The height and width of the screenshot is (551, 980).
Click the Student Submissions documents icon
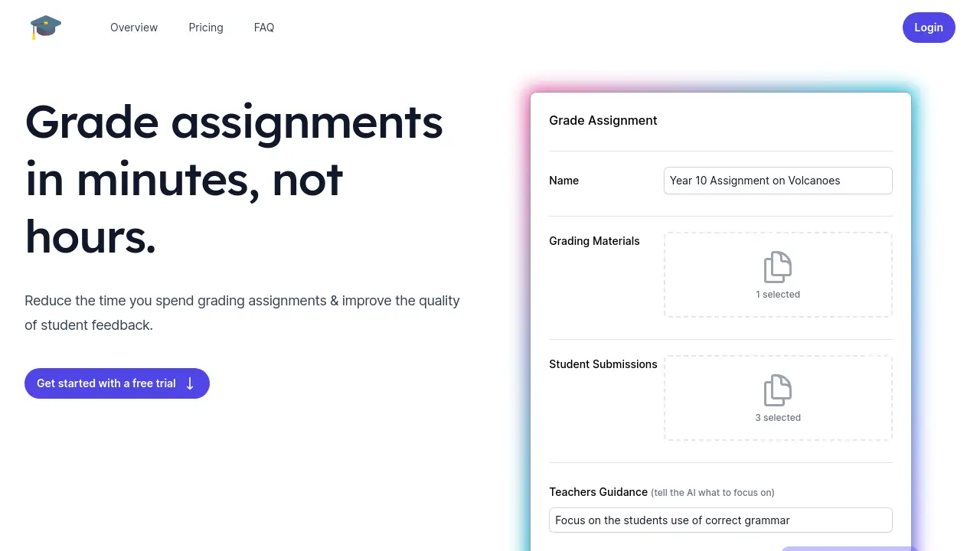pos(778,390)
